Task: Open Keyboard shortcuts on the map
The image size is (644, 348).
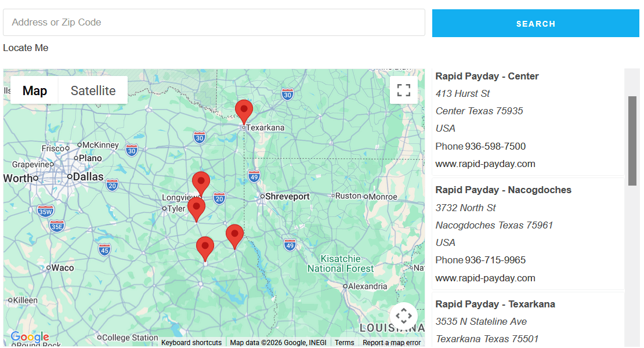Action: [x=191, y=343]
